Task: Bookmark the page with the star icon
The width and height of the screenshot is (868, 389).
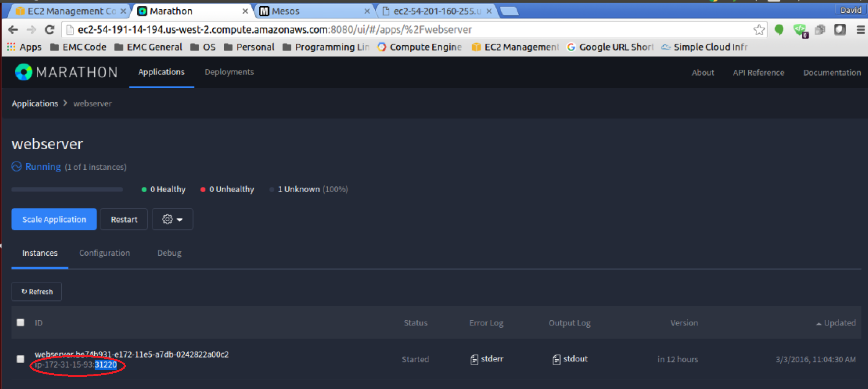Action: click(759, 30)
